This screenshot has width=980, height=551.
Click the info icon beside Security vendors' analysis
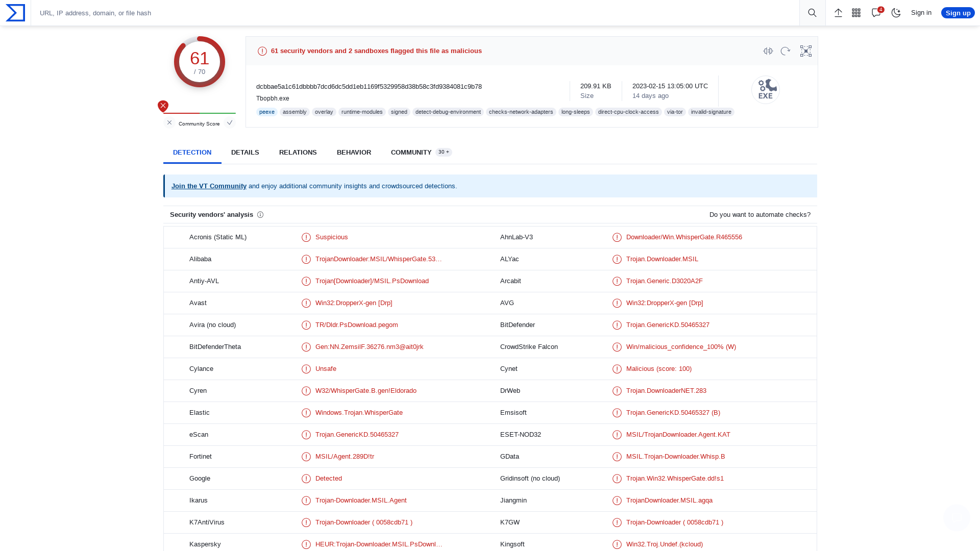tap(260, 215)
